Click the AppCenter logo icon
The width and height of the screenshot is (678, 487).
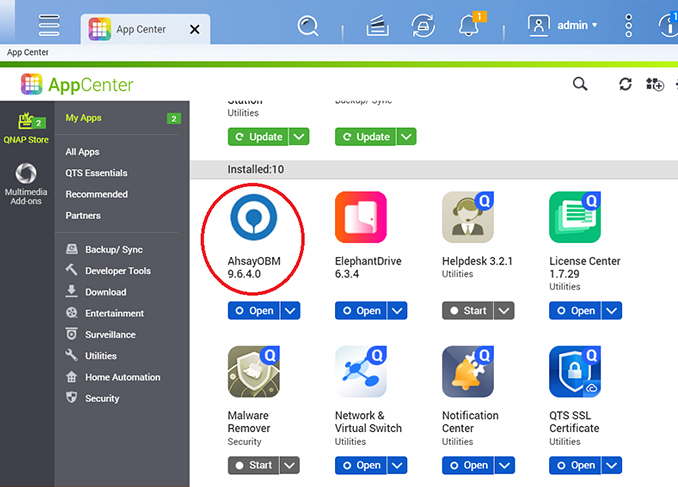pyautogui.click(x=32, y=84)
